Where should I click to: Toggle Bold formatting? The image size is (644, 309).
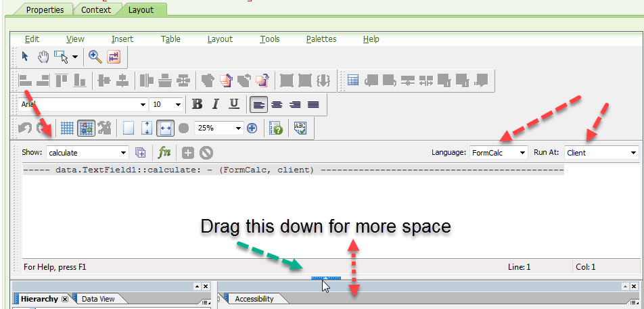pyautogui.click(x=197, y=104)
